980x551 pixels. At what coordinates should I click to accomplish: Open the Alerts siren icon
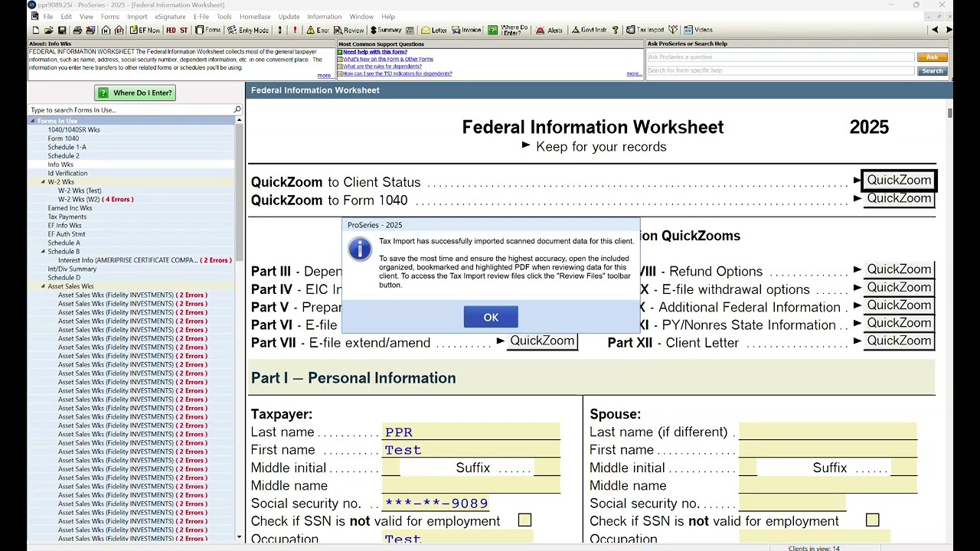[550, 30]
